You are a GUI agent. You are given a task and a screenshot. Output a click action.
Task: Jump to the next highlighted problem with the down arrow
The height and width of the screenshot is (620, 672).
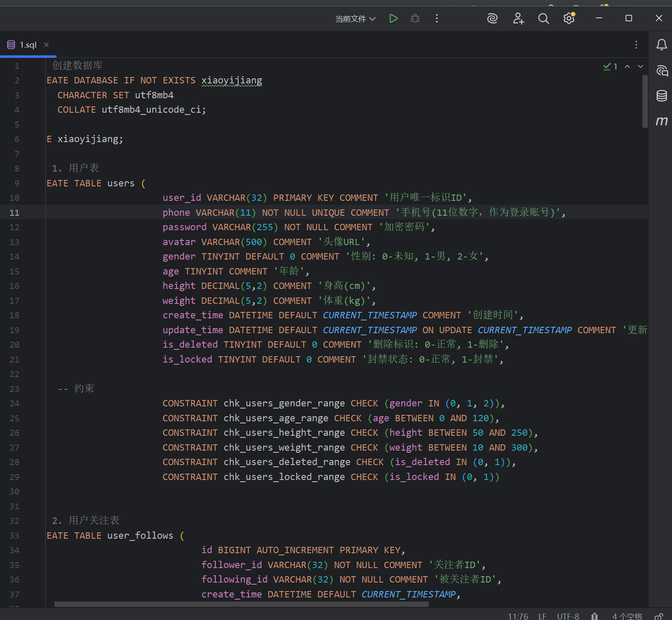(x=641, y=66)
